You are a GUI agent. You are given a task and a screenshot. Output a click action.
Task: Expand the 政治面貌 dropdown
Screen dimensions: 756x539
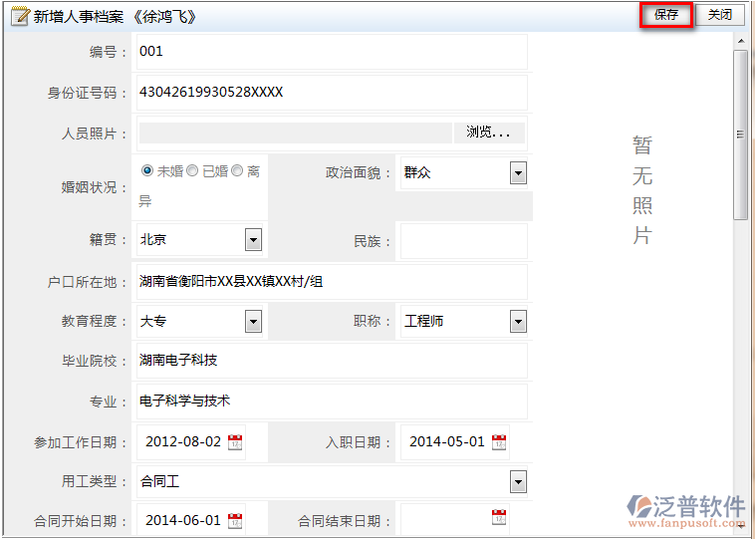click(x=518, y=173)
